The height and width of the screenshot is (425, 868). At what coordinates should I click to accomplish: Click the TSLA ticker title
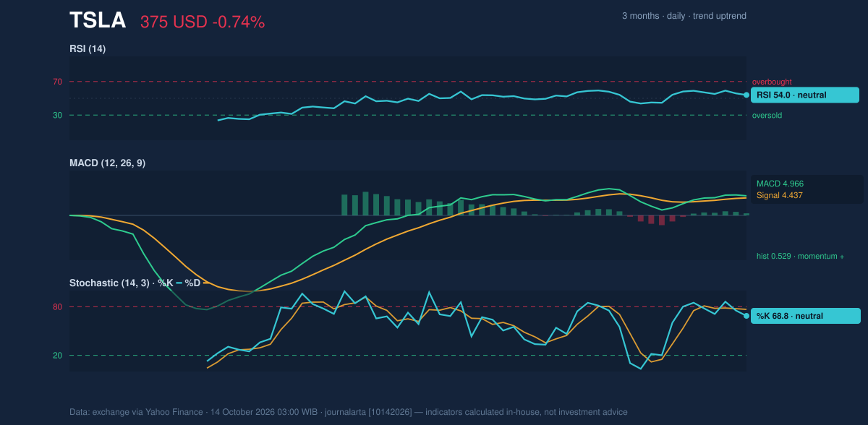click(x=98, y=20)
